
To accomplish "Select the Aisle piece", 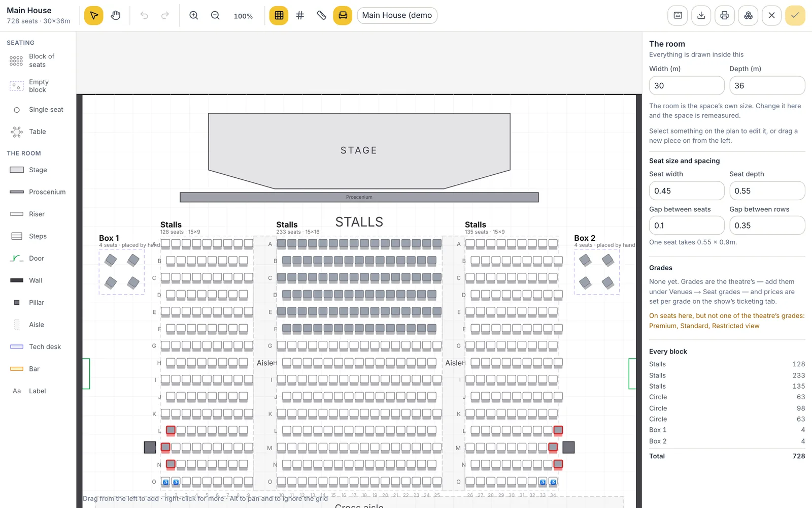I will [x=38, y=325].
